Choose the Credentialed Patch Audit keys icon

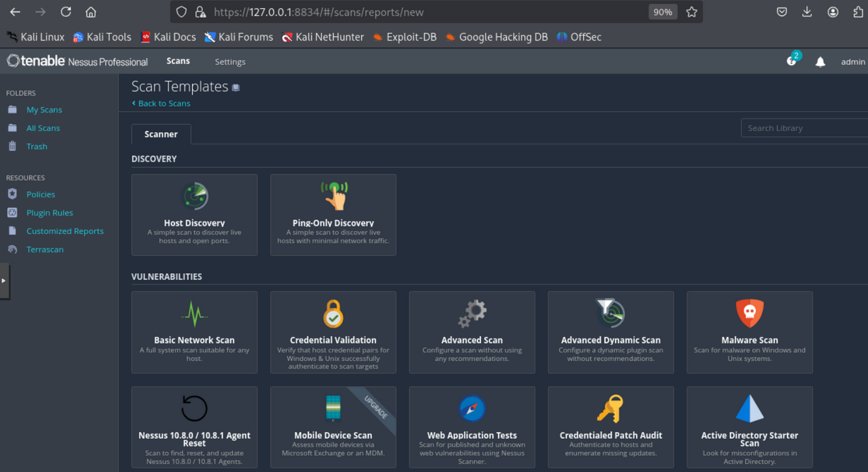pyautogui.click(x=611, y=409)
